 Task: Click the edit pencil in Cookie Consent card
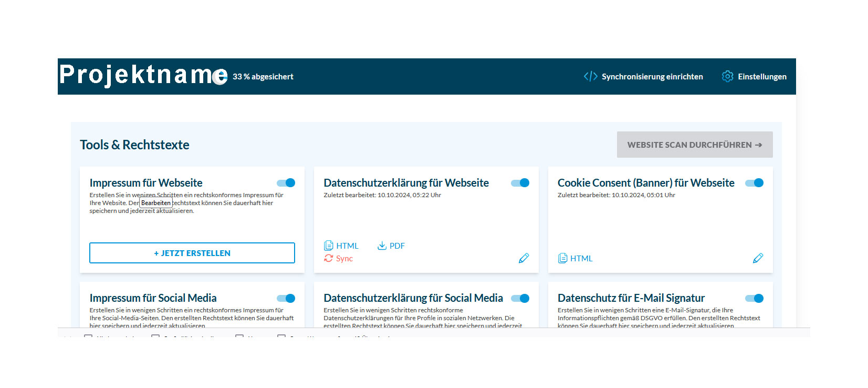758,258
